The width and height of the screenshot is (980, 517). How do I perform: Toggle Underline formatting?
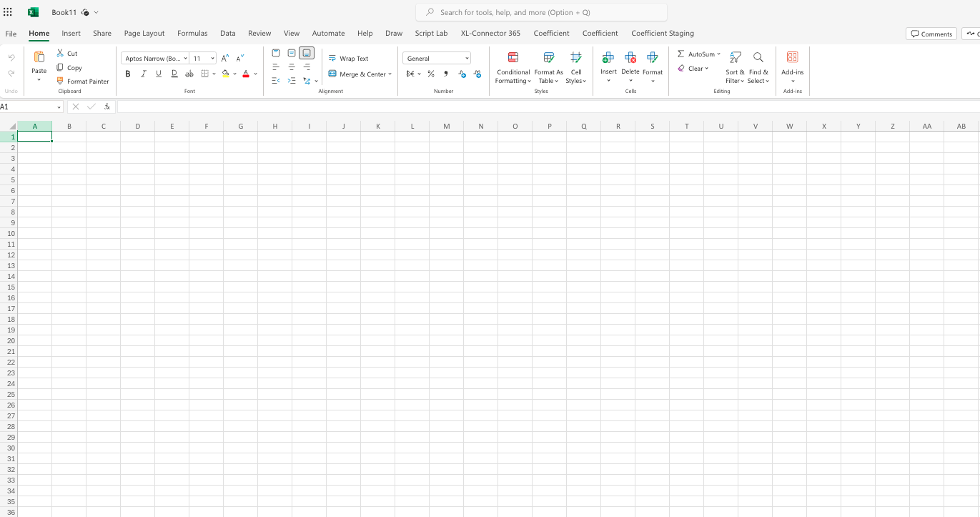159,74
